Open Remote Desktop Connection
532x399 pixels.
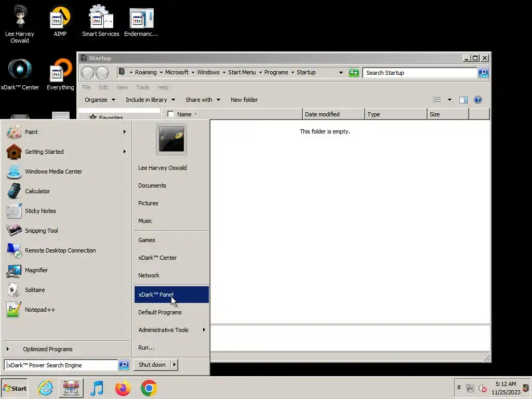click(66, 250)
